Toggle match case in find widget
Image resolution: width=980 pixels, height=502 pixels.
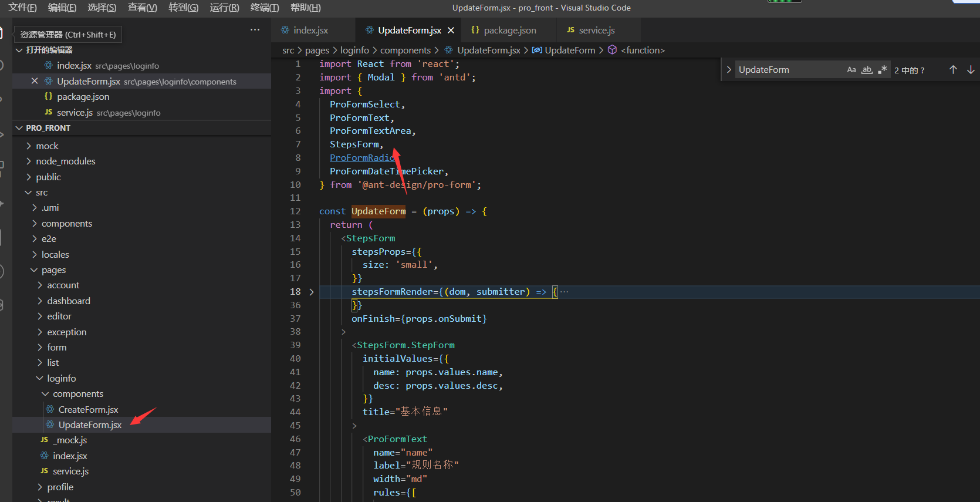(x=851, y=70)
